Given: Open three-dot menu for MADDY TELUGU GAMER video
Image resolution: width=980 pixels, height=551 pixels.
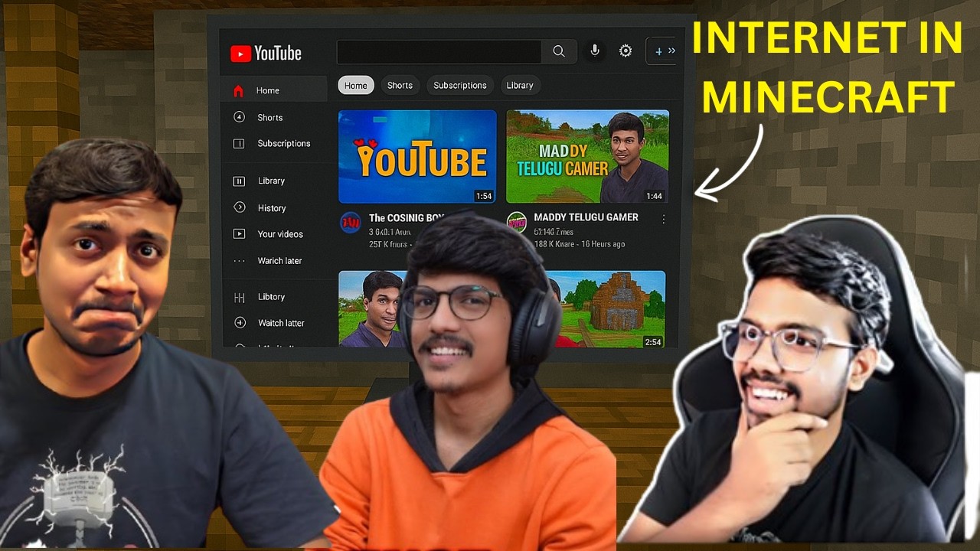Looking at the screenshot, I should tap(663, 219).
